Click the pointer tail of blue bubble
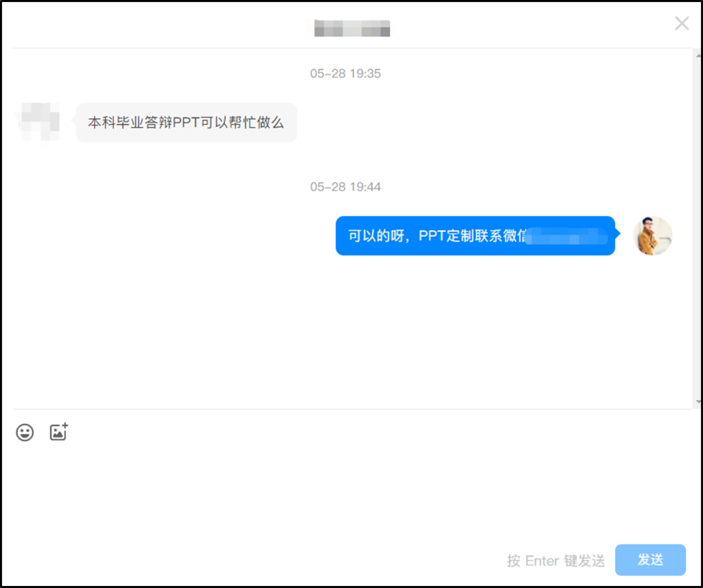703x588 pixels. (617, 233)
